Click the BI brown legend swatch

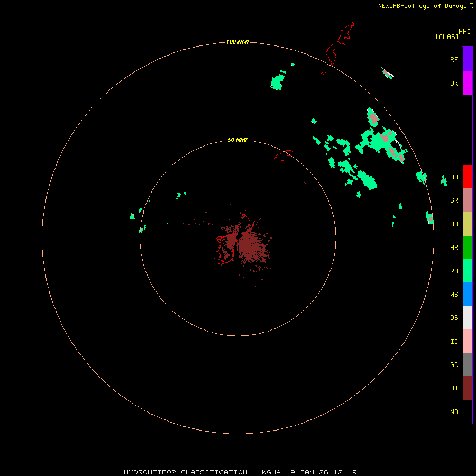pyautogui.click(x=467, y=388)
